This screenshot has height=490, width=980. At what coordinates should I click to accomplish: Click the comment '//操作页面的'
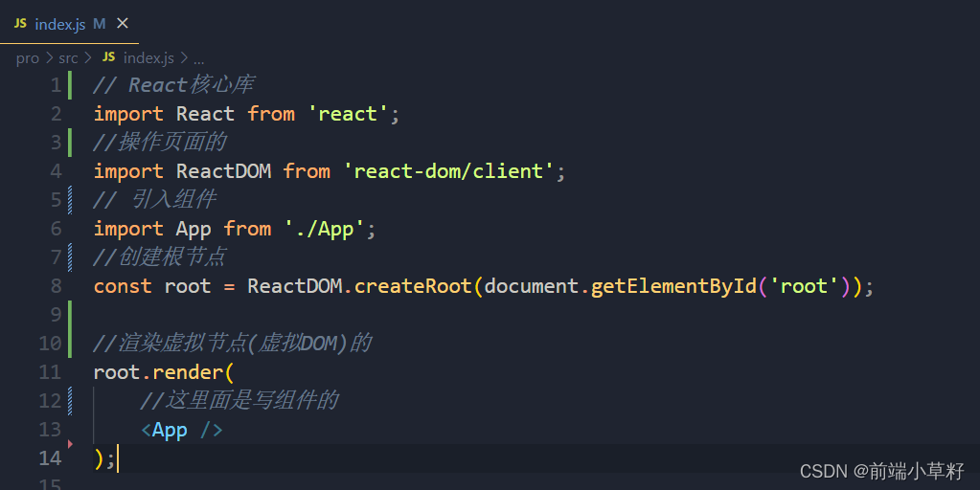[160, 143]
